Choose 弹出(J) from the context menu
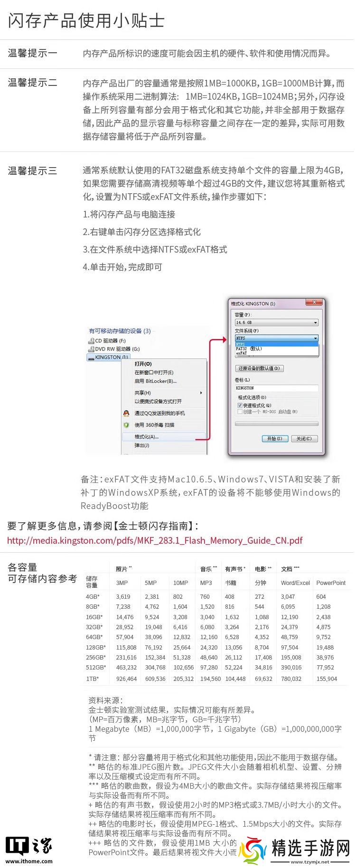Viewport: 355px width, 868px height. (x=142, y=445)
